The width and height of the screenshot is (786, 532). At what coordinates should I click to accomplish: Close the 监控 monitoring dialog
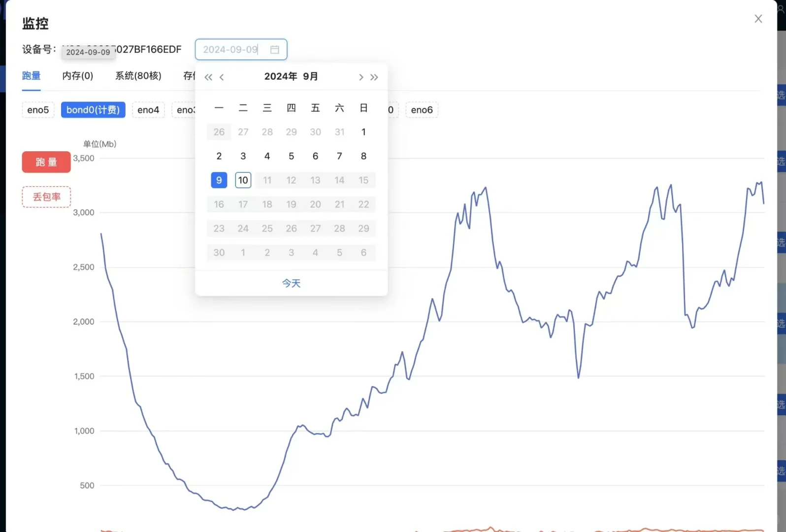tap(758, 19)
